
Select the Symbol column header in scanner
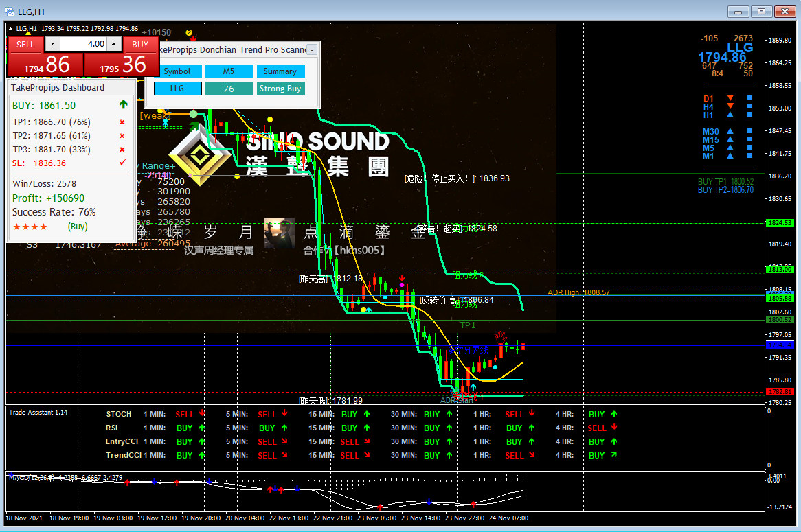click(177, 71)
